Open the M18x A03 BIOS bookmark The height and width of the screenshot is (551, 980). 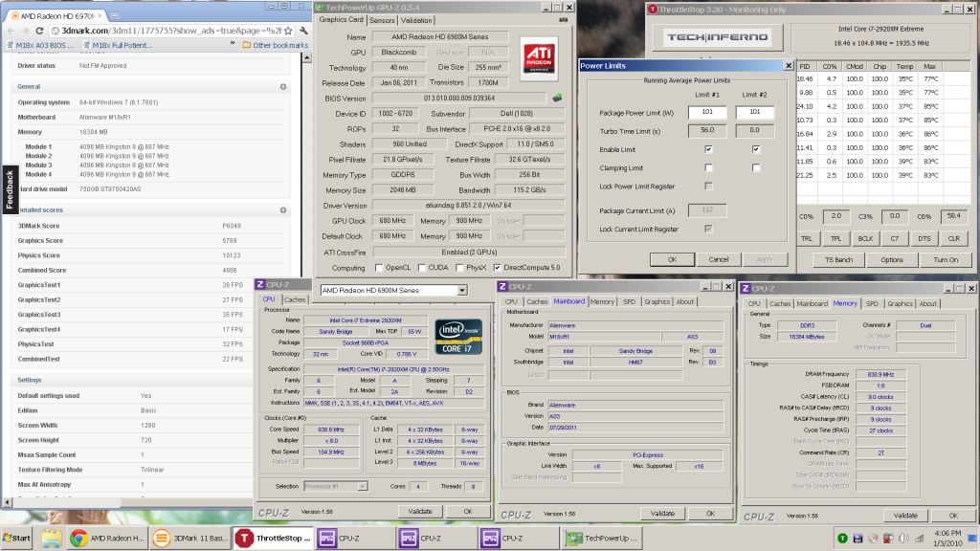(x=40, y=45)
